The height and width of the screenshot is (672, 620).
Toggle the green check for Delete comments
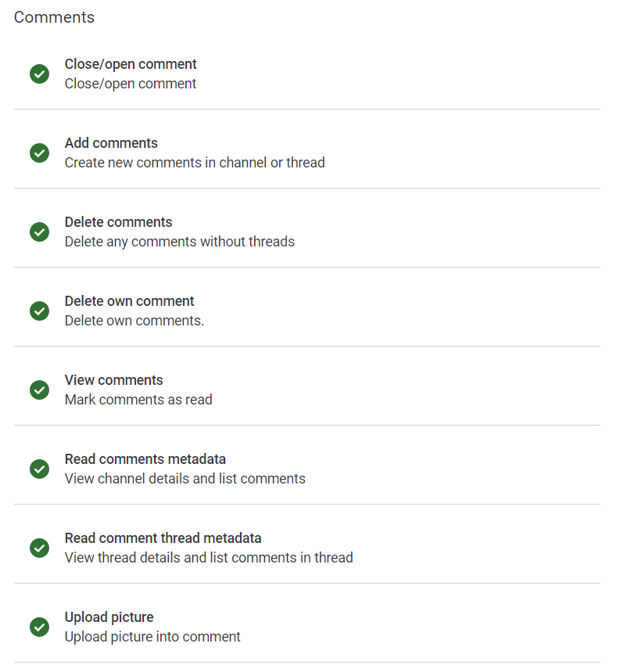coord(39,232)
